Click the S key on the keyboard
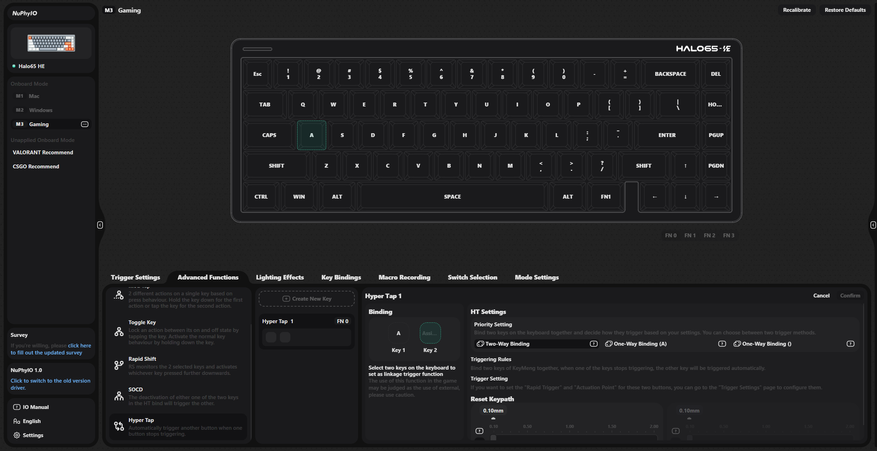The height and width of the screenshot is (451, 877). 342,135
